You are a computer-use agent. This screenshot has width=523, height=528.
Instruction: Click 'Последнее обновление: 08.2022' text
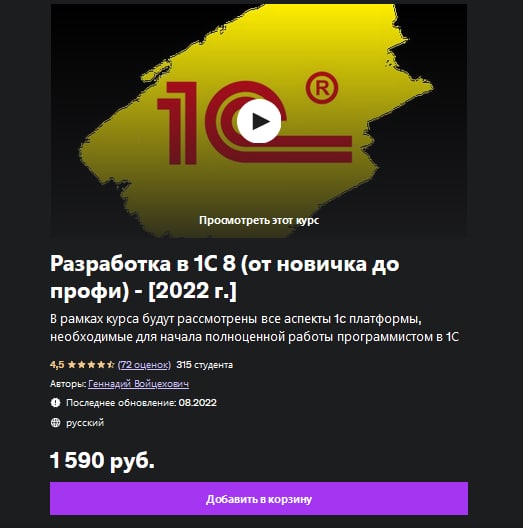pyautogui.click(x=141, y=403)
